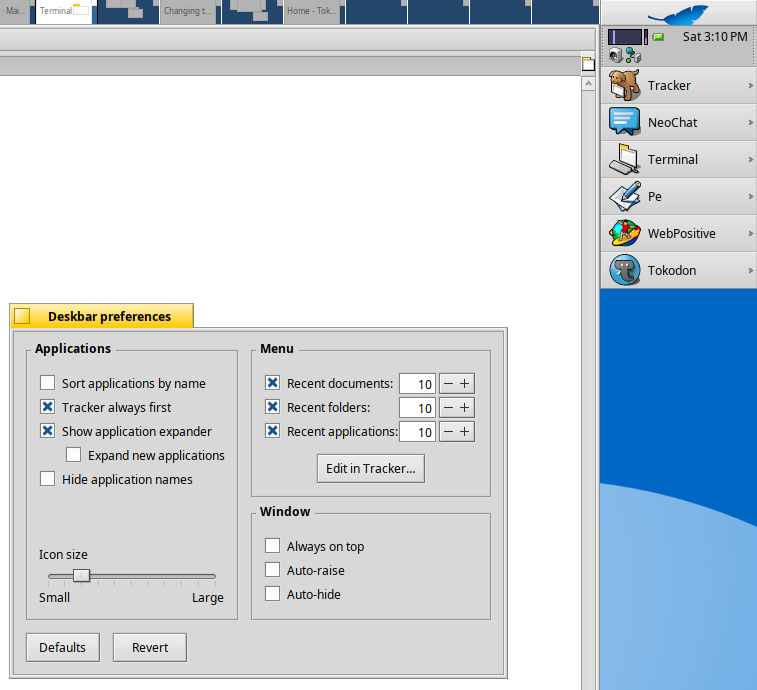Expand the Tracker entry submenu arrow

point(750,86)
